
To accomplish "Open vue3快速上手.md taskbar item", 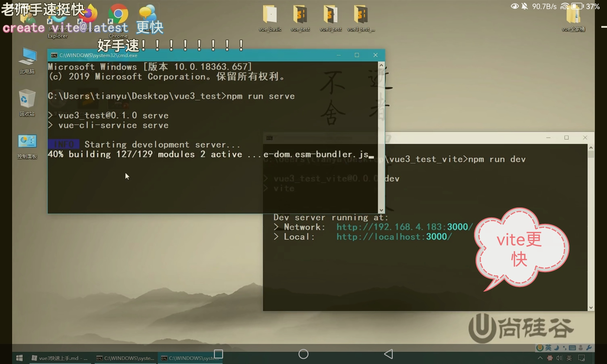I will coord(60,358).
